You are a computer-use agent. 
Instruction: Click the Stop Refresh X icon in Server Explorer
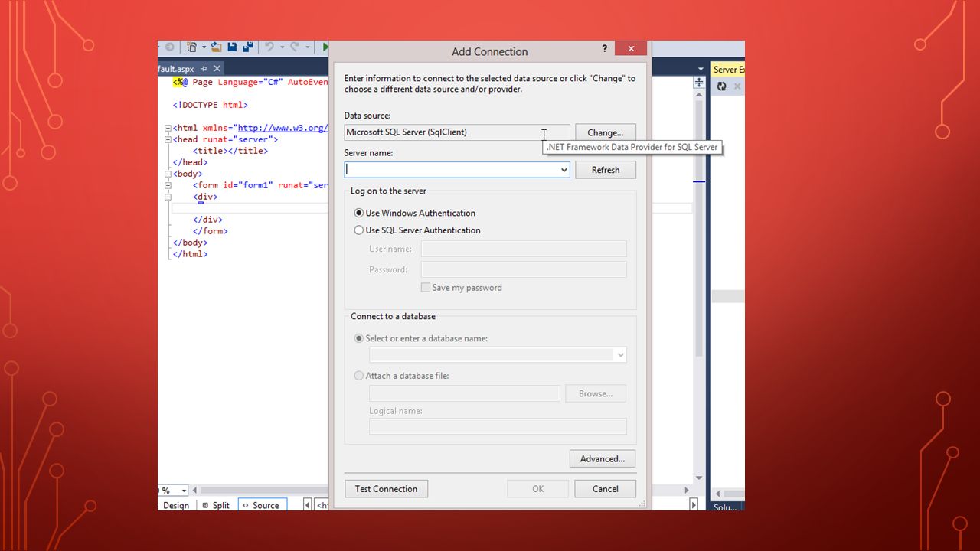pyautogui.click(x=737, y=86)
